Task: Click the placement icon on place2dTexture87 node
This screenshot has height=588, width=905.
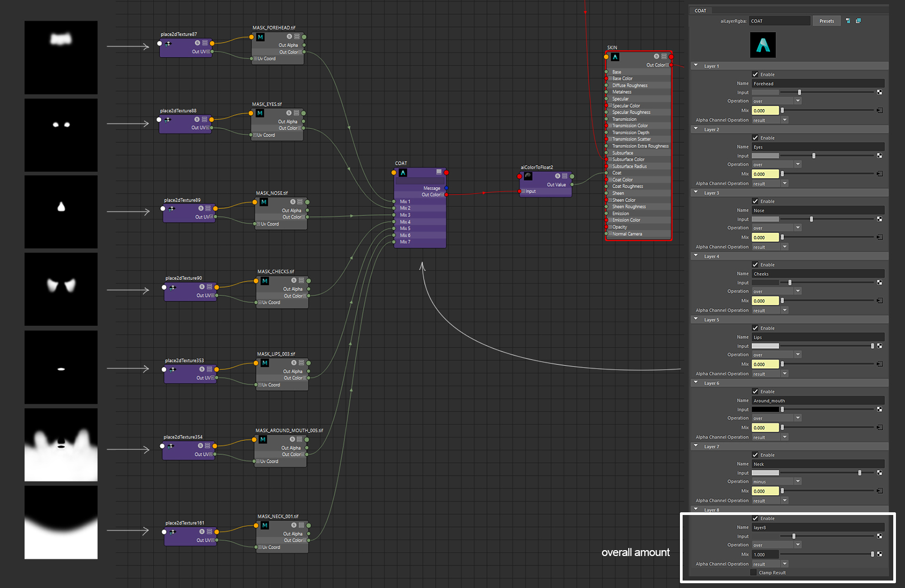Action: (x=168, y=44)
